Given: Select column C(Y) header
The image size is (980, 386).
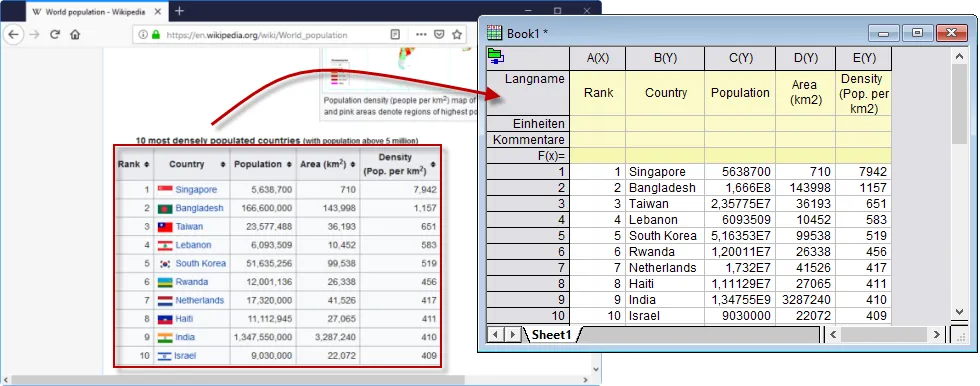Looking at the screenshot, I should (x=740, y=58).
